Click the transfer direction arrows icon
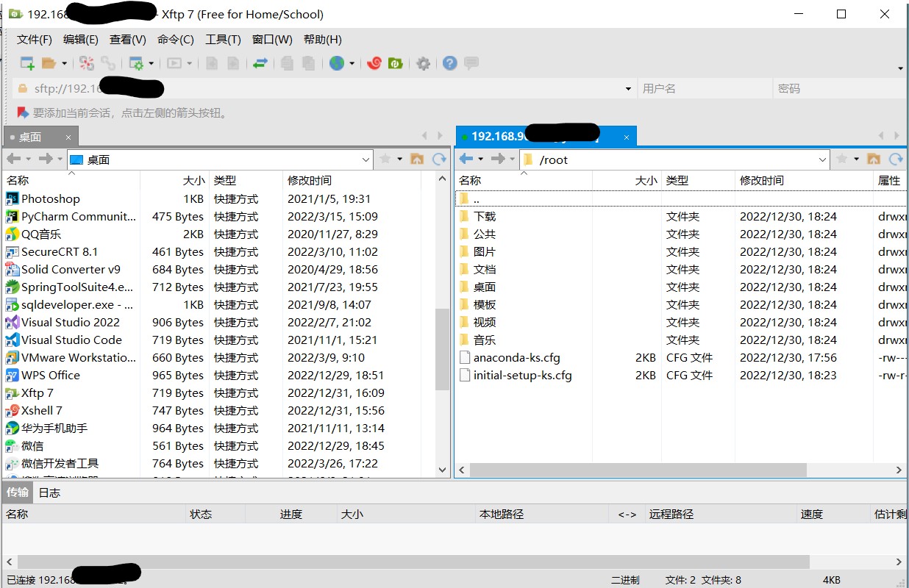Screen dimensions: 909x588 pyautogui.click(x=260, y=63)
